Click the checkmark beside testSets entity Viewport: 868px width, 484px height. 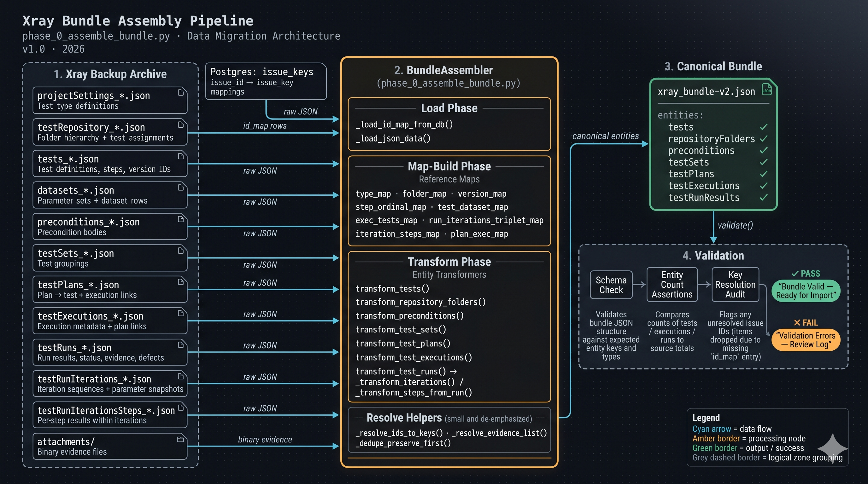[x=764, y=162]
